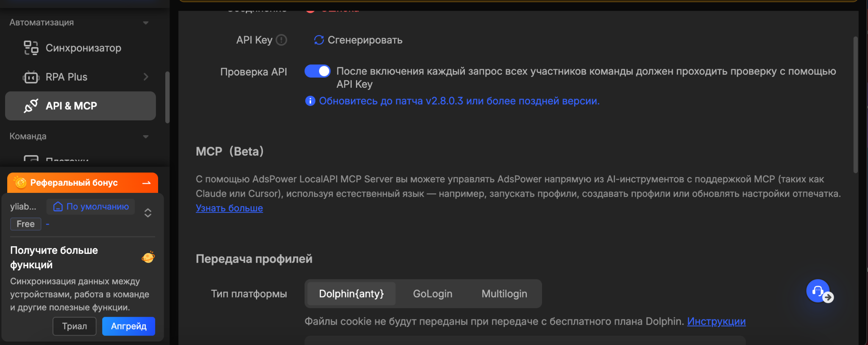Click the API & MCP section icon
Screen dimensions: 868x345
(30, 106)
